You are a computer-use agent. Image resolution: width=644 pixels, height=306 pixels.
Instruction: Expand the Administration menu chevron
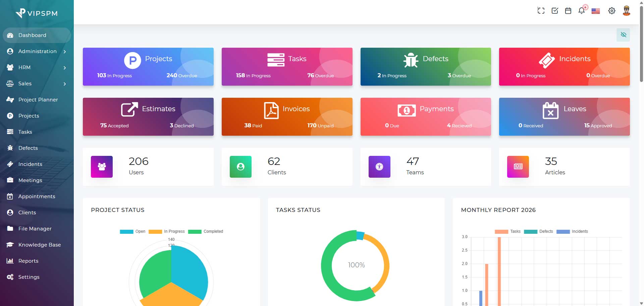[65, 52]
